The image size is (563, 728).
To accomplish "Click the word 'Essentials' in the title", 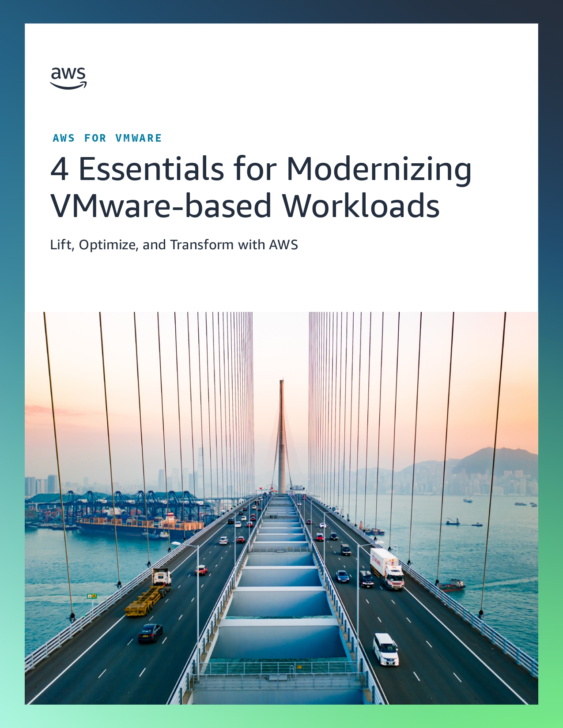I will click(x=151, y=169).
